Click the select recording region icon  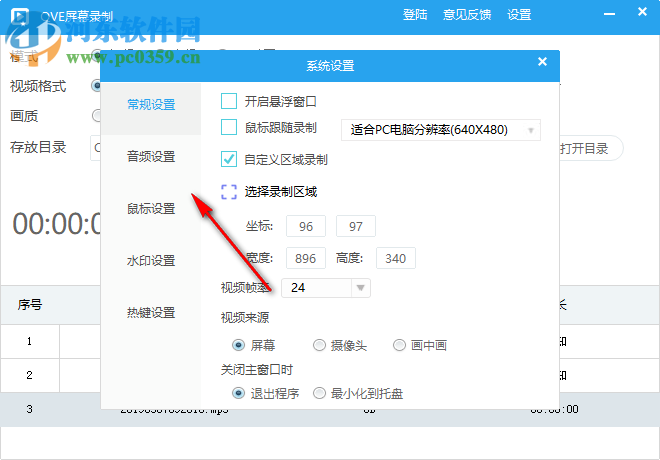[x=229, y=192]
